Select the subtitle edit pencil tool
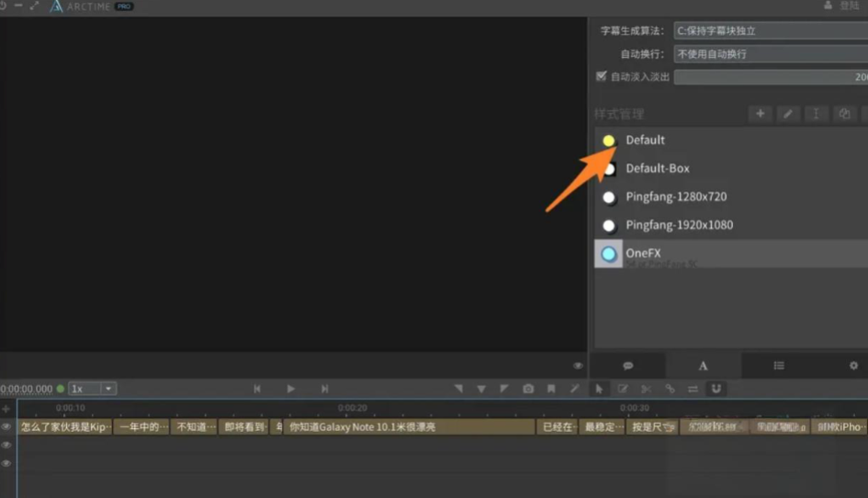 [x=623, y=389]
